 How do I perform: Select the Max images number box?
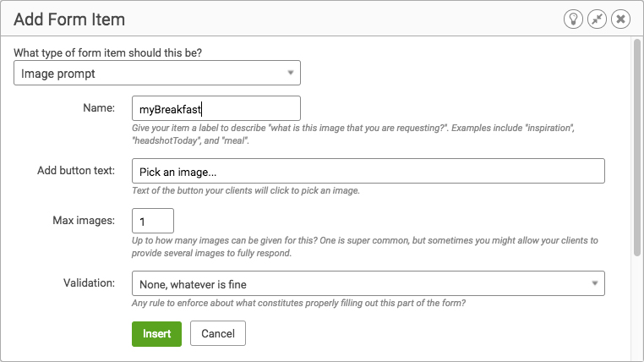pyautogui.click(x=153, y=221)
